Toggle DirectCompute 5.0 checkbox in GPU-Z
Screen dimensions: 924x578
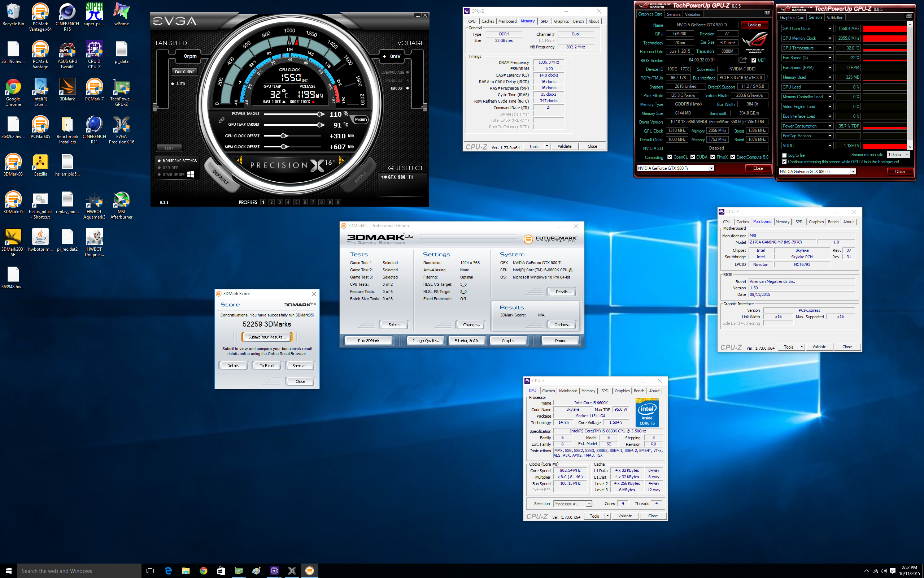(x=732, y=157)
